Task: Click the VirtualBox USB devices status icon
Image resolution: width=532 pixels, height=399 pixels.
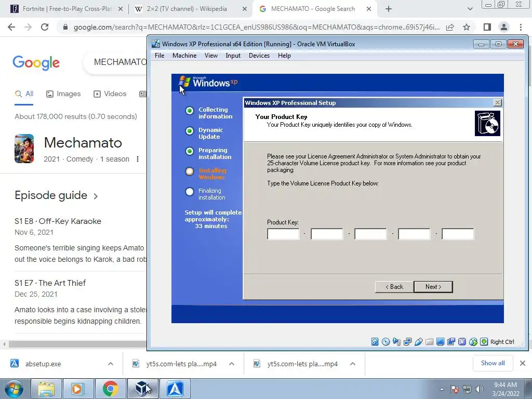Action: (x=418, y=342)
